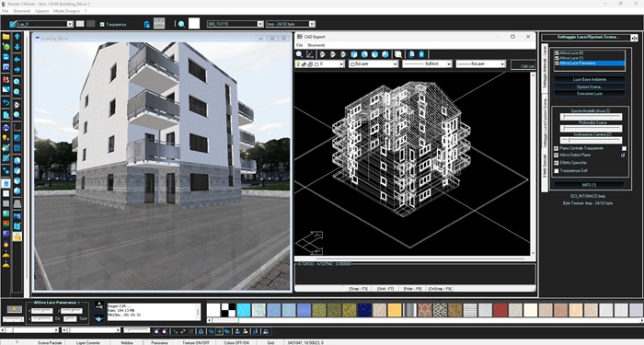Click the magnifier icon in CAD Export toolbar
The width and height of the screenshot is (644, 345).
(299, 54)
